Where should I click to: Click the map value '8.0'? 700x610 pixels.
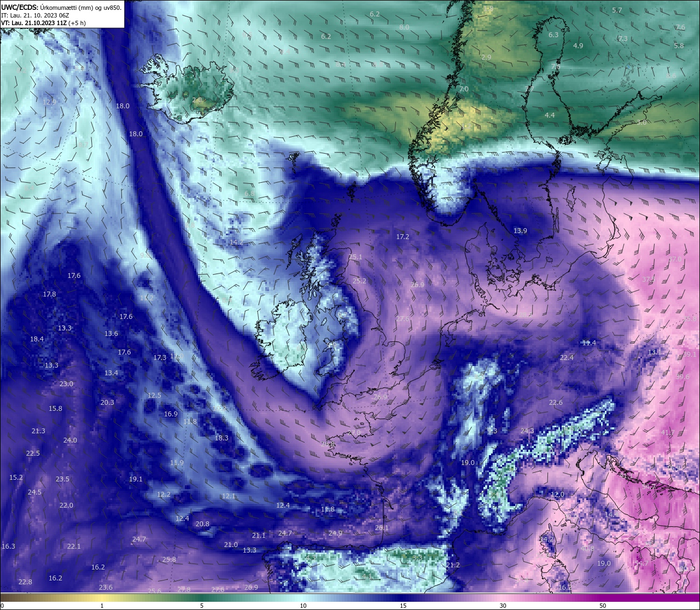[404, 27]
